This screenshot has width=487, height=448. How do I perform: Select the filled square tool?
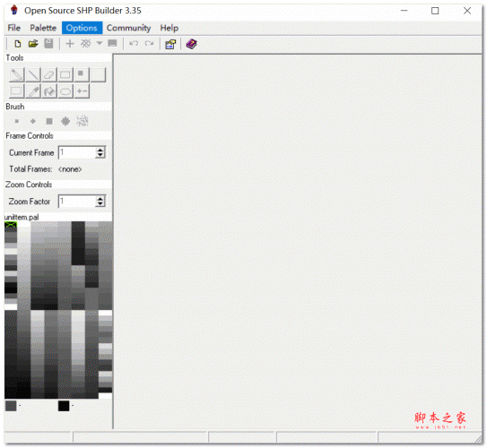82,74
